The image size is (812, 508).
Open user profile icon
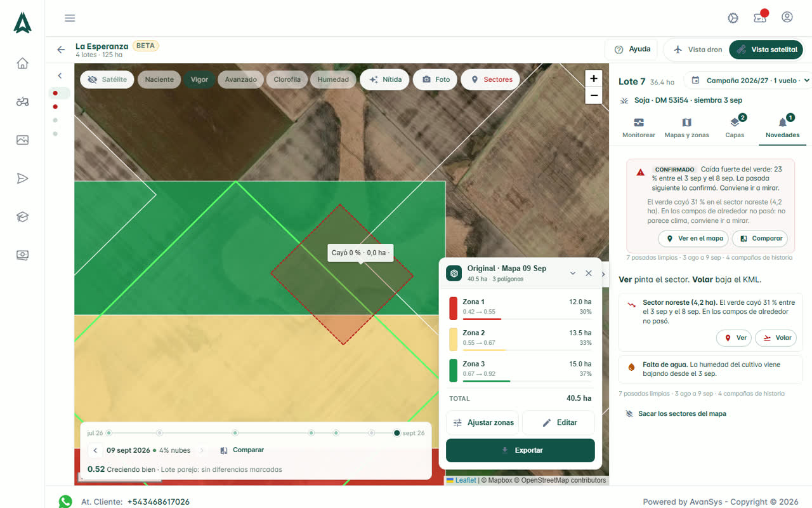tap(787, 17)
